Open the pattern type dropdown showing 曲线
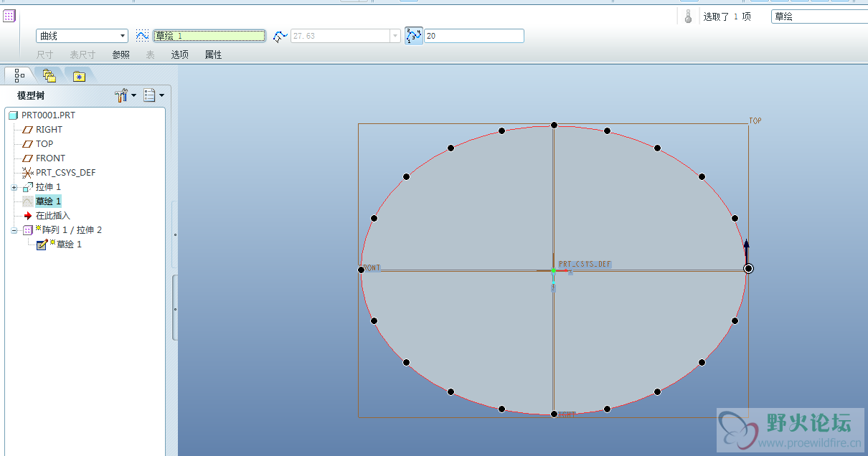The image size is (868, 456). (x=82, y=36)
